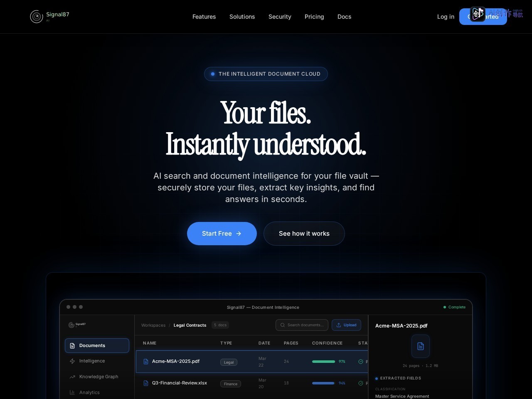Click the Acme-MSA-2025.pdf file icon
The width and height of the screenshot is (532, 399).
point(146,362)
